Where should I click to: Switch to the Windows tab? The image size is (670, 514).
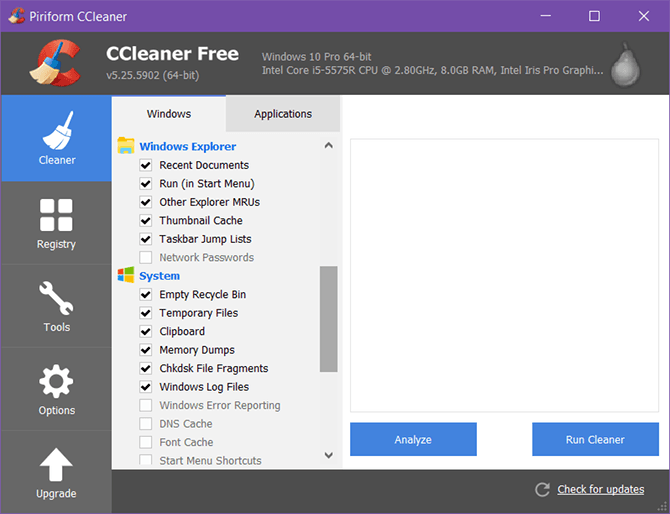[x=169, y=114]
